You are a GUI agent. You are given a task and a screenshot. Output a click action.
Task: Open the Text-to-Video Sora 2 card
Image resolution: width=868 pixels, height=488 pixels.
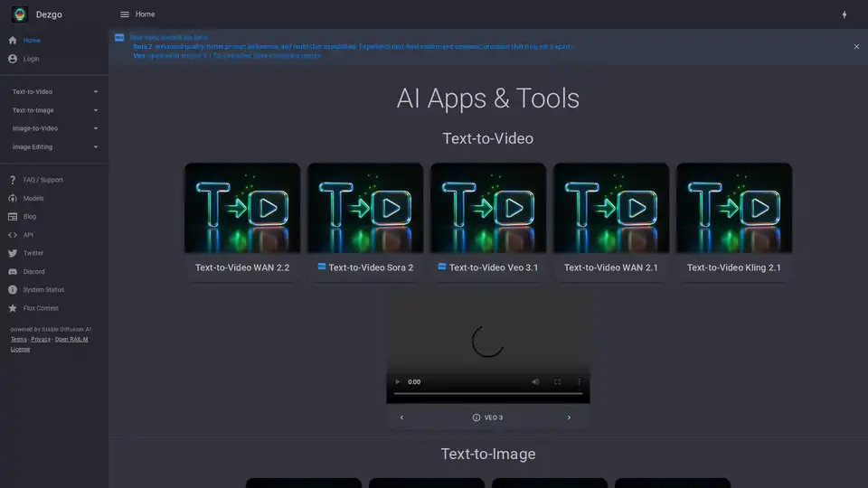(x=365, y=221)
